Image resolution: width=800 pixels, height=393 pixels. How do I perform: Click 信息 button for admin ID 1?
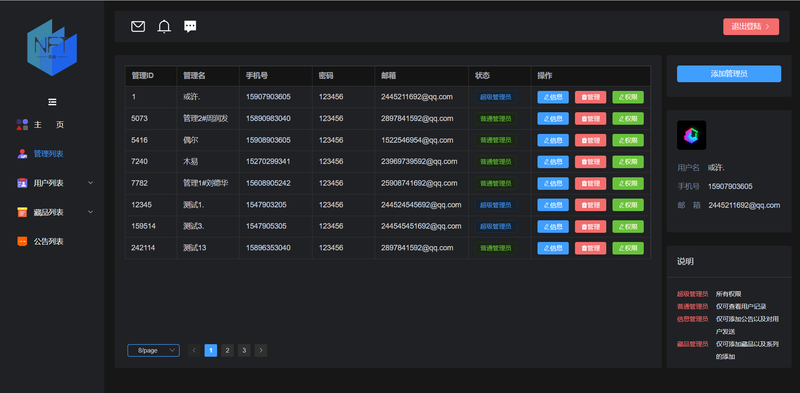point(553,97)
